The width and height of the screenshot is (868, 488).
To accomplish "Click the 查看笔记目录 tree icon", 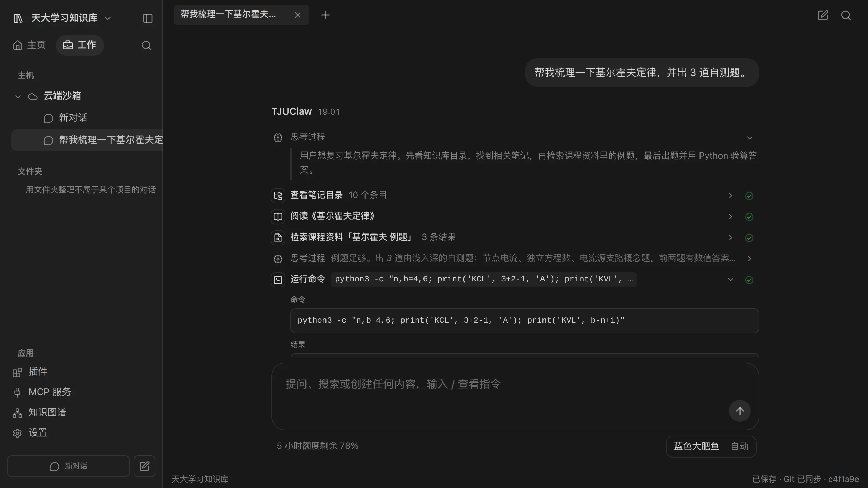I will (x=278, y=196).
